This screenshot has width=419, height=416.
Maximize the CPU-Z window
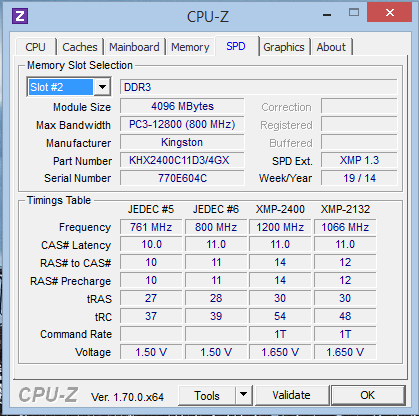pos(354,13)
